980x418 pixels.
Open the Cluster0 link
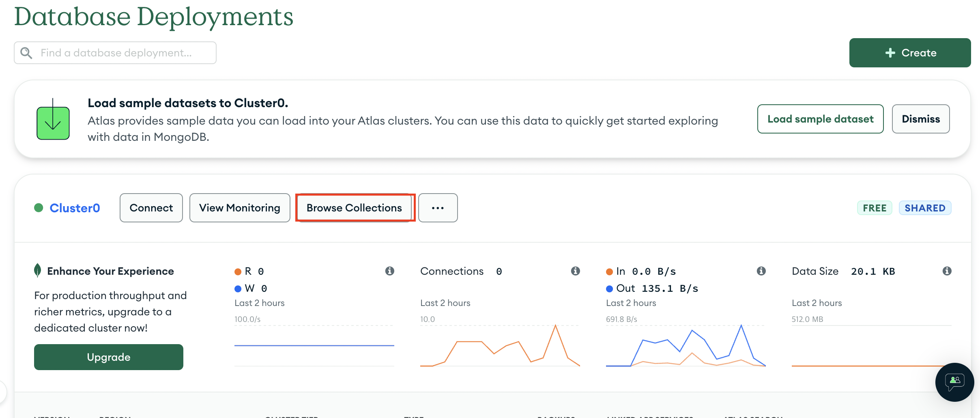(75, 208)
